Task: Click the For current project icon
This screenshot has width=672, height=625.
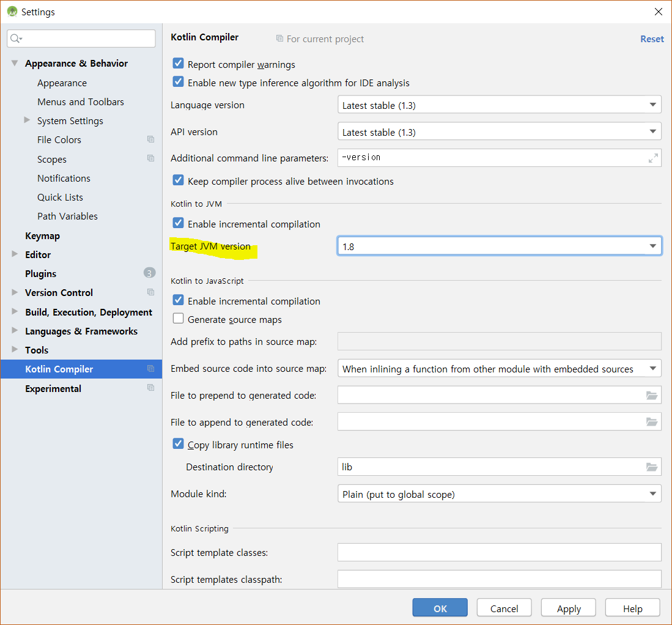Action: [x=279, y=39]
